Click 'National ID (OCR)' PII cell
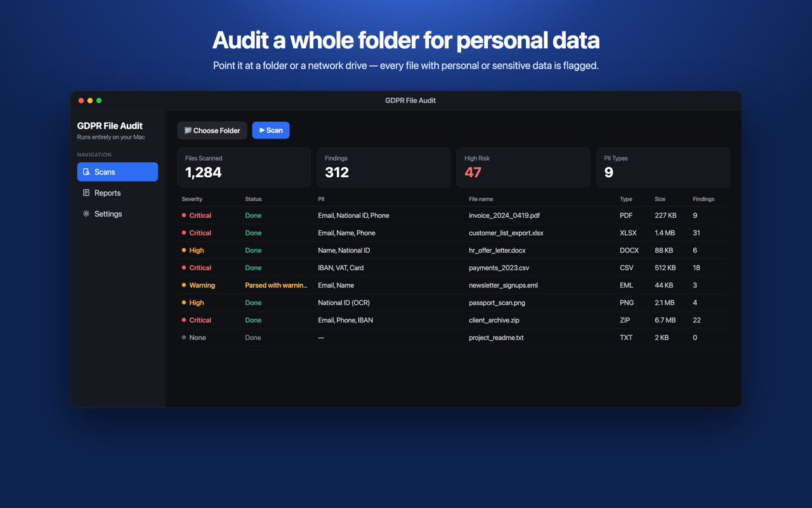 tap(344, 303)
